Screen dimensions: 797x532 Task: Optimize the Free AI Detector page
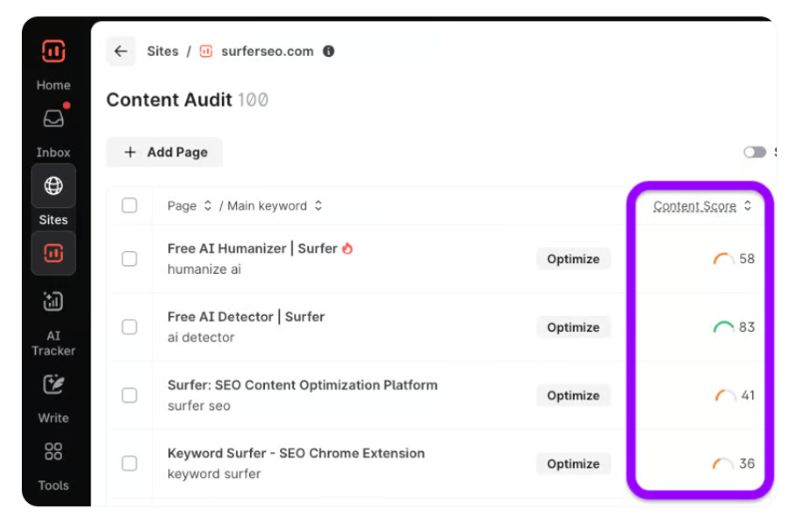[x=573, y=327]
